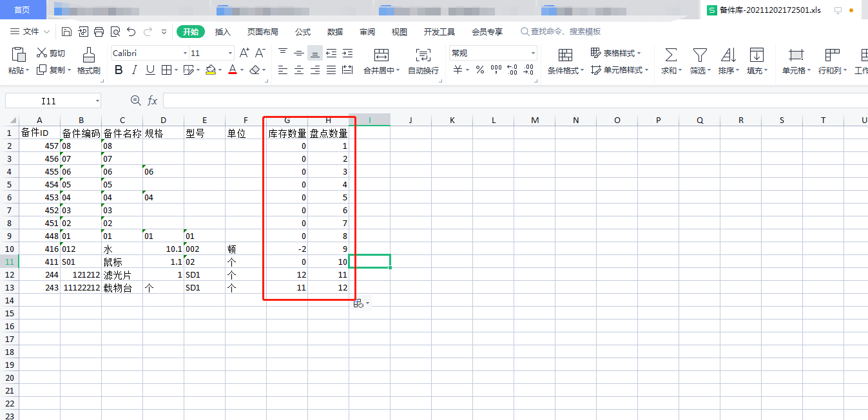The width and height of the screenshot is (868, 420).
Task: Toggle Underline formatting
Action: [x=150, y=70]
